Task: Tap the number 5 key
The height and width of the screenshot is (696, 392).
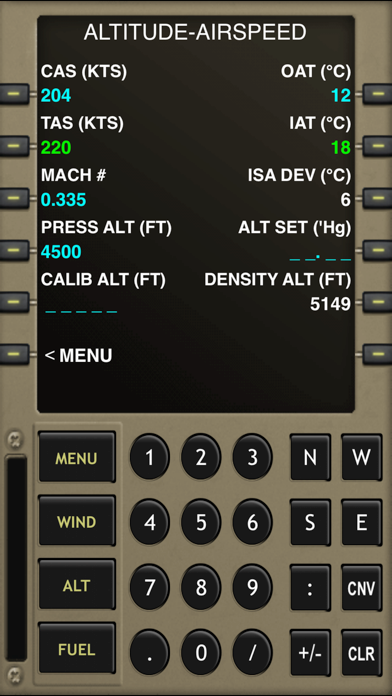Action: (x=201, y=522)
